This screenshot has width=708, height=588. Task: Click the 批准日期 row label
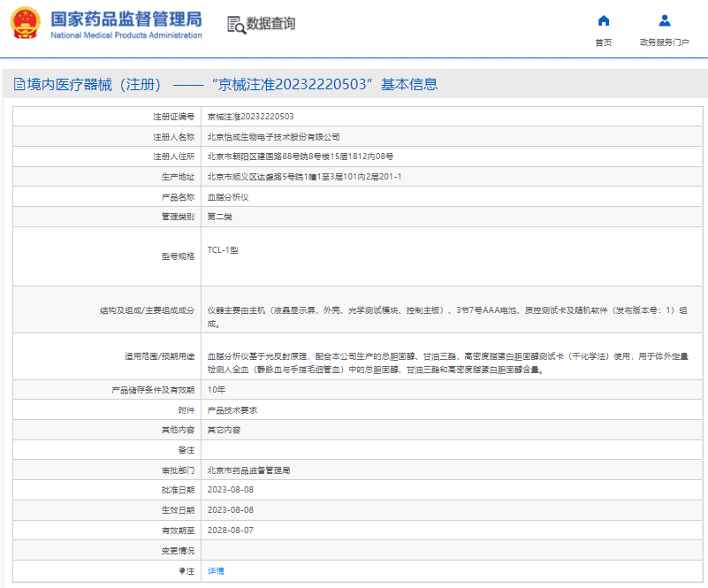tap(178, 490)
